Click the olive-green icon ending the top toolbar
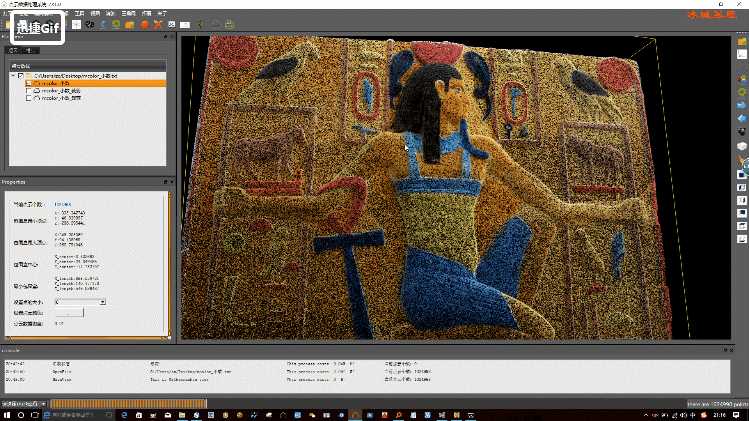 coord(229,24)
